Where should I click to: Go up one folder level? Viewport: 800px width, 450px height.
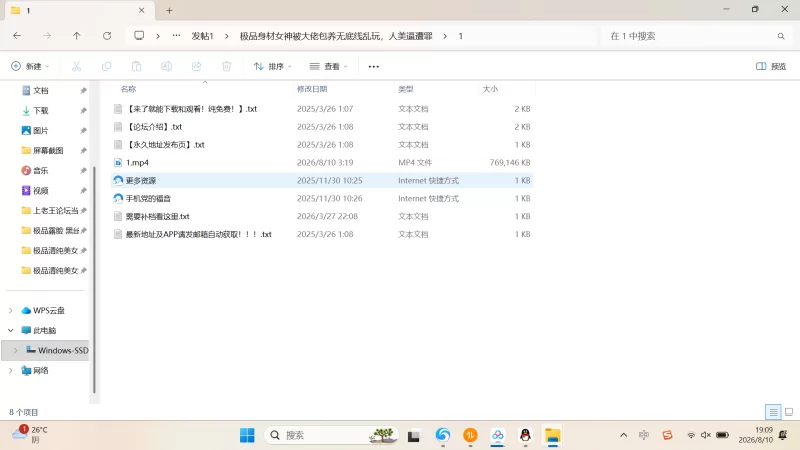coord(77,36)
